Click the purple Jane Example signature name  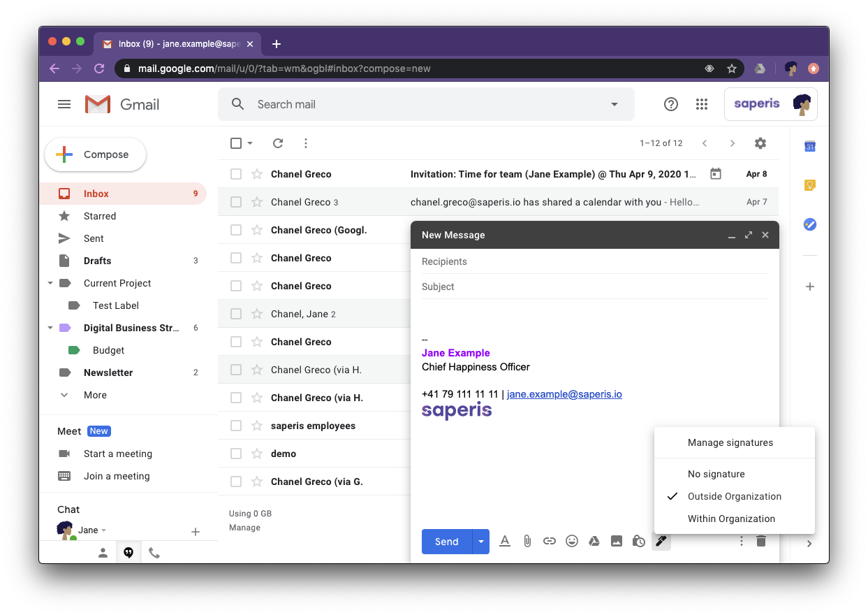[455, 352]
